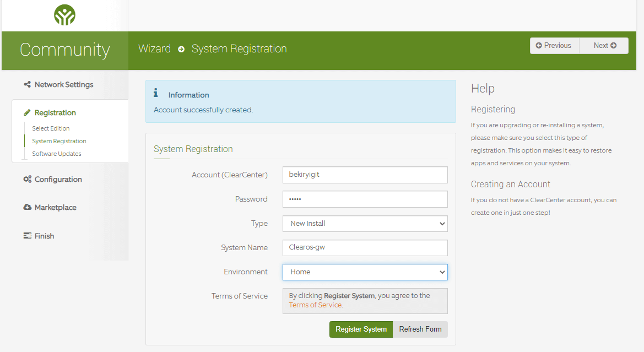Open the Terms of Service link

pos(315,305)
